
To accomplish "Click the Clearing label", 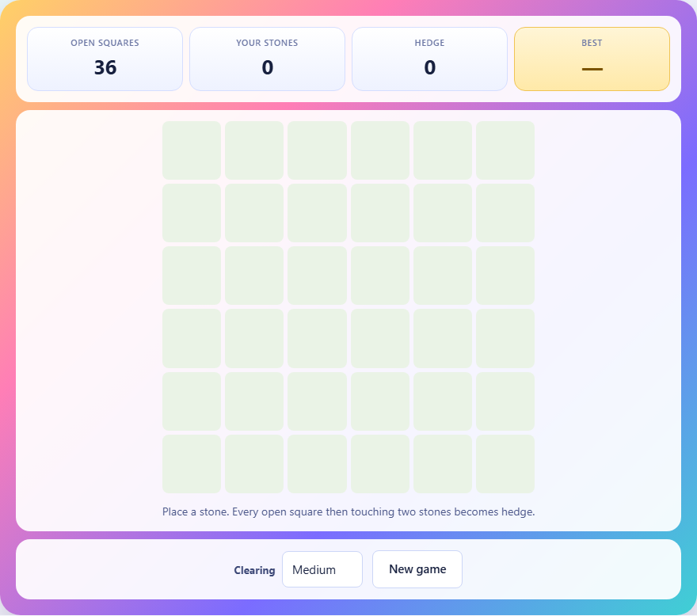I will (254, 570).
